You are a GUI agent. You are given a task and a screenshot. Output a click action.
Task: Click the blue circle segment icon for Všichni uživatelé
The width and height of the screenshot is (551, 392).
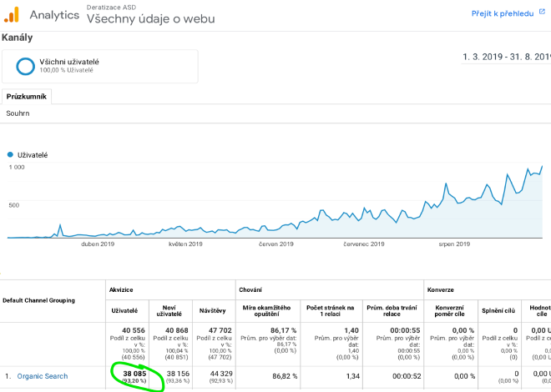click(x=25, y=66)
